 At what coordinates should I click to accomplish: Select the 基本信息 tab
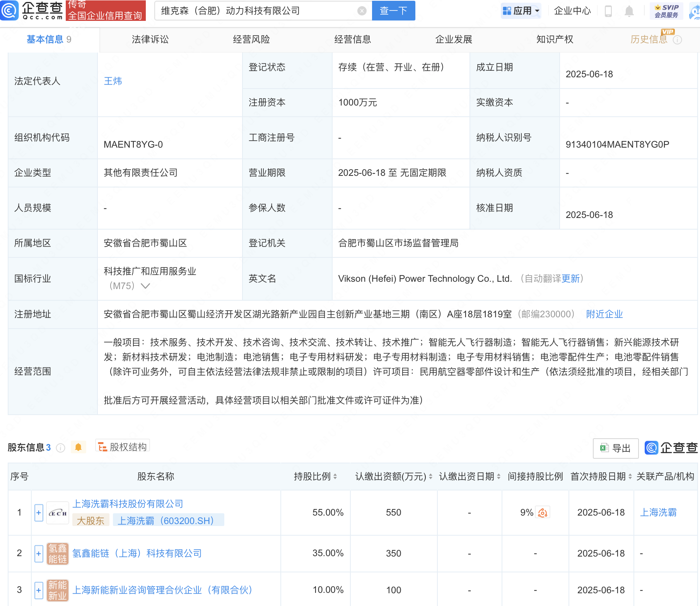49,39
